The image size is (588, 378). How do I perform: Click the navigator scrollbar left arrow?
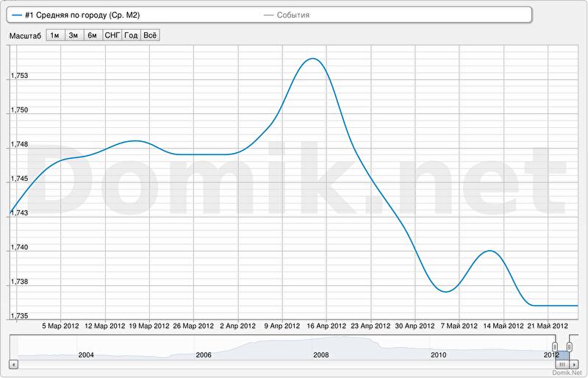click(x=12, y=364)
